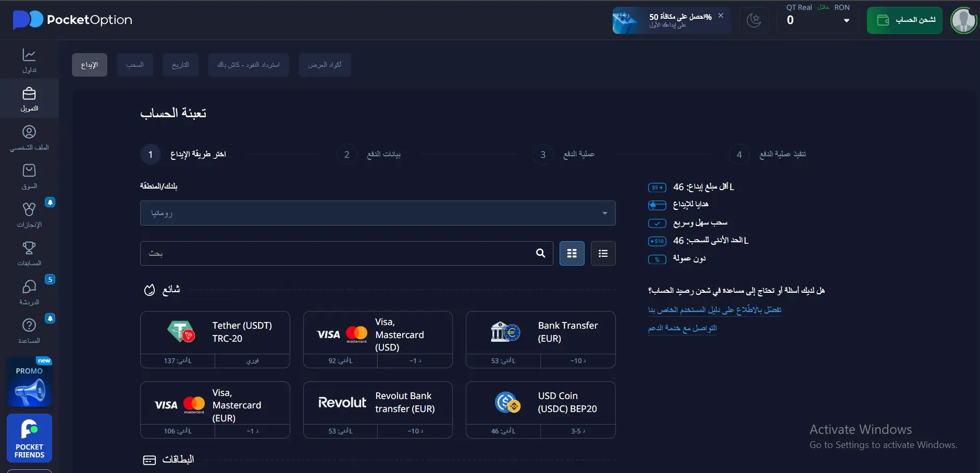The width and height of the screenshot is (980, 473).
Task: Expand the QT Real RON account dropdown
Action: pos(846,20)
